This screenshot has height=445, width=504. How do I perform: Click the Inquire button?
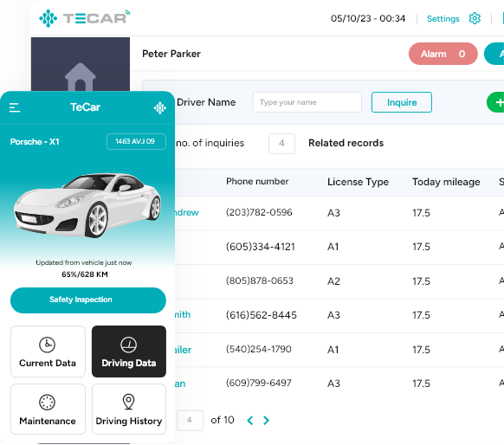click(402, 102)
